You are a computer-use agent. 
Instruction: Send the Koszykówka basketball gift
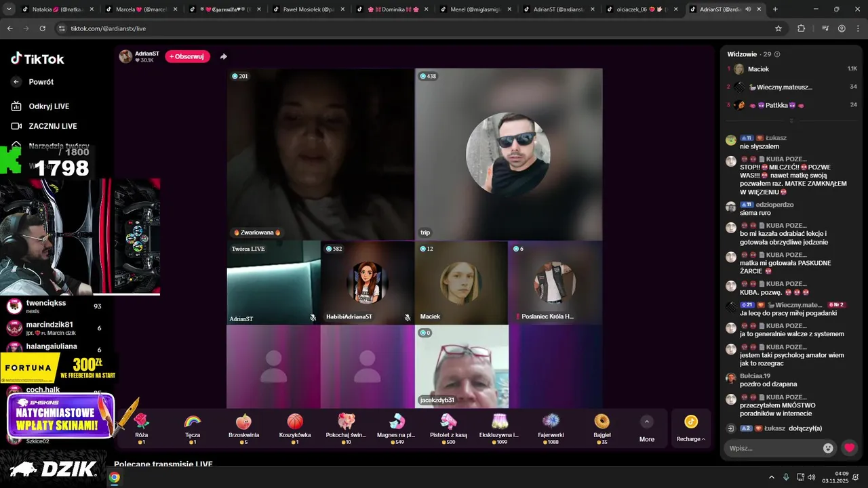point(295,428)
